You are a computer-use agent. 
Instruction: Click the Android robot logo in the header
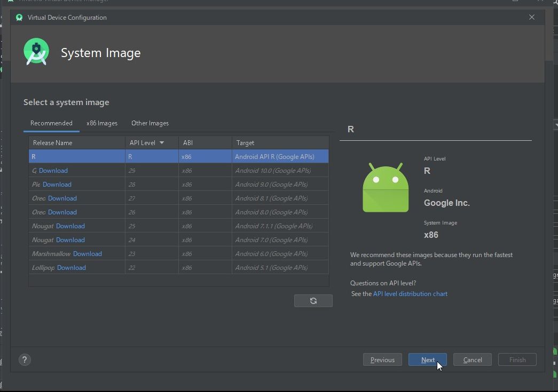[36, 51]
